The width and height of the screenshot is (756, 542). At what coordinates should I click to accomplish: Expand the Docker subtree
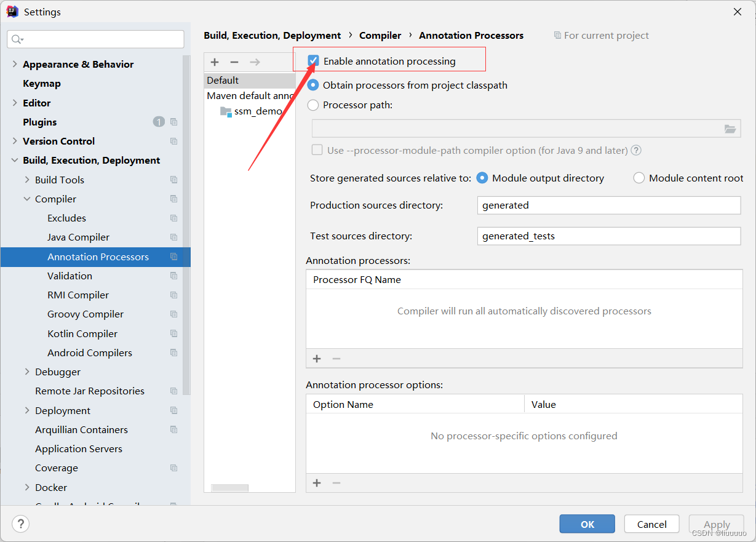(x=27, y=487)
